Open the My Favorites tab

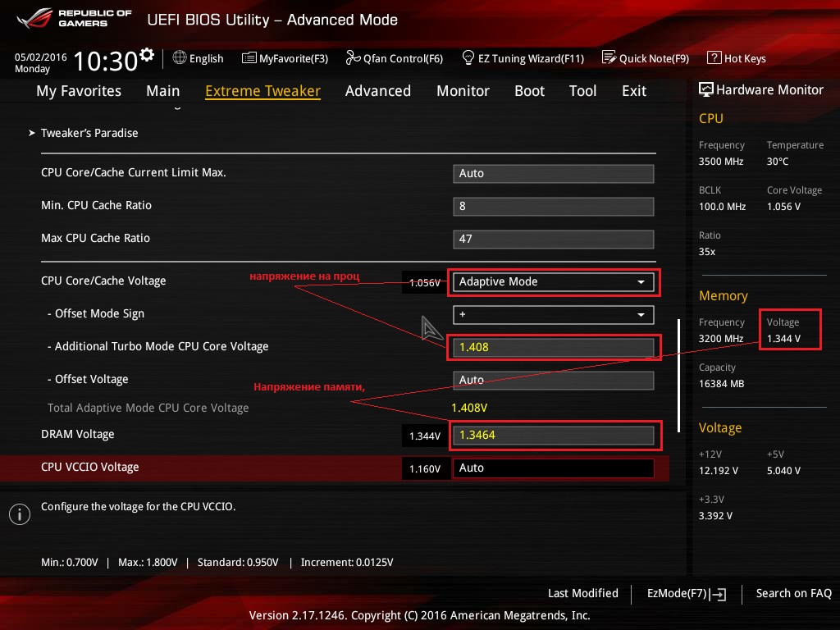click(79, 91)
